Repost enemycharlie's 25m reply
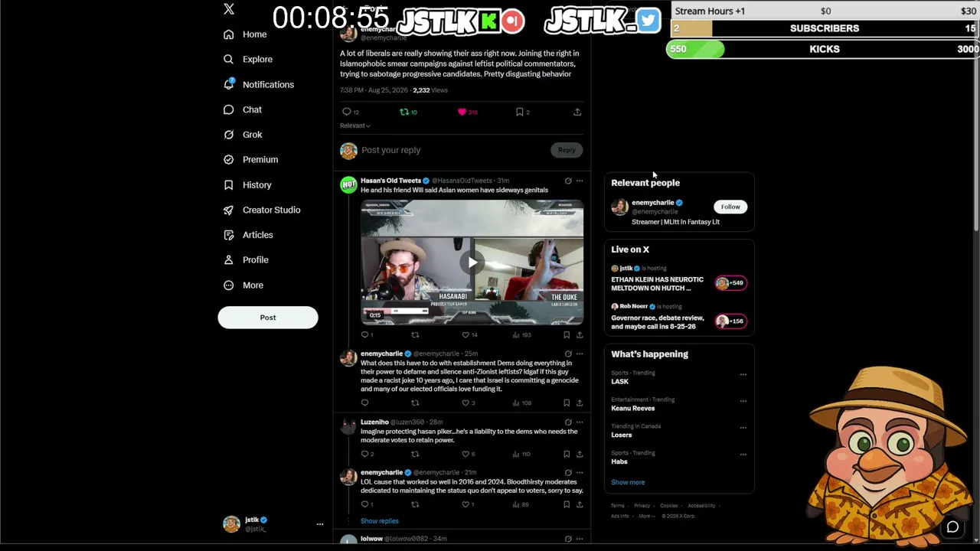 coord(415,403)
